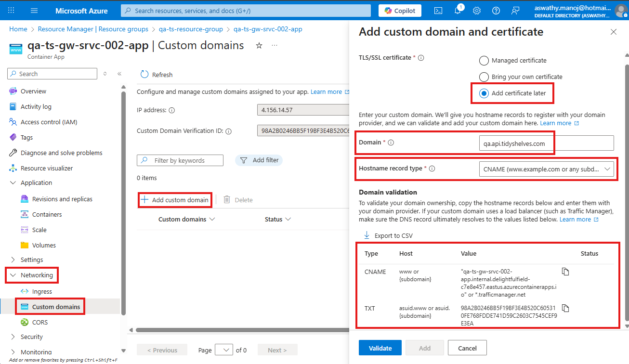This screenshot has height=364, width=629.
Task: Select Bring your own certificate option
Action: click(x=484, y=77)
